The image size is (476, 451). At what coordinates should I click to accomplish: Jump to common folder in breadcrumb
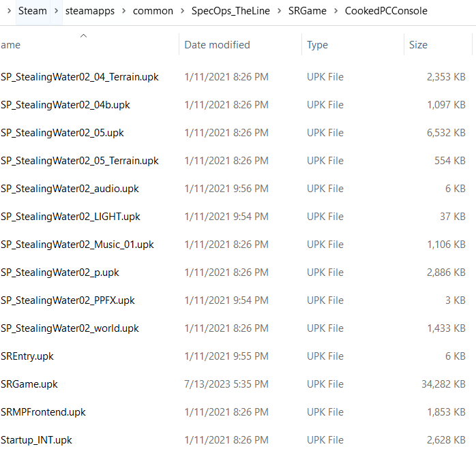click(153, 11)
